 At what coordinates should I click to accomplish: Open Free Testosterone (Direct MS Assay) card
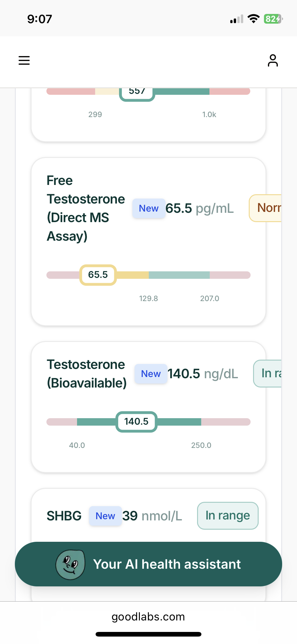pos(148,242)
